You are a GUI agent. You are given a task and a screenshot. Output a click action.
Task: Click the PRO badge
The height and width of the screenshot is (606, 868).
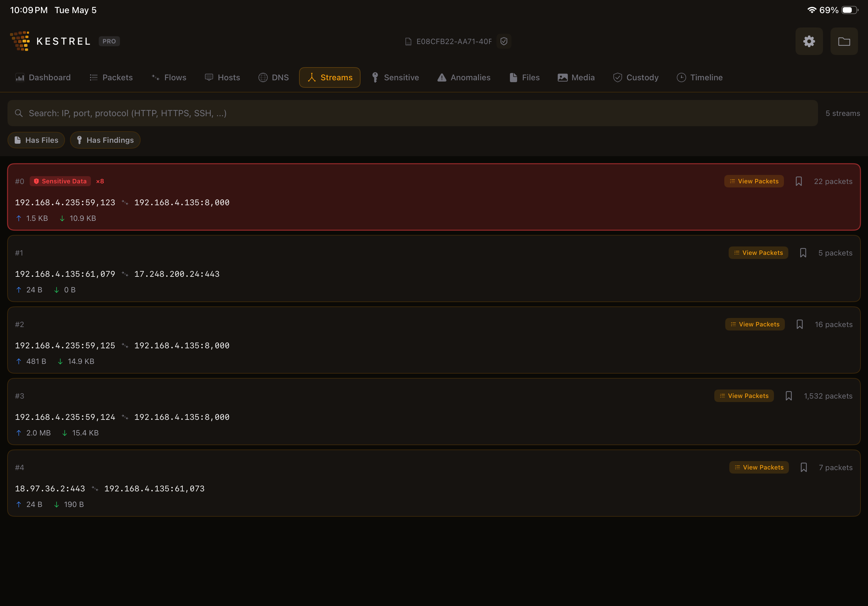tap(109, 41)
